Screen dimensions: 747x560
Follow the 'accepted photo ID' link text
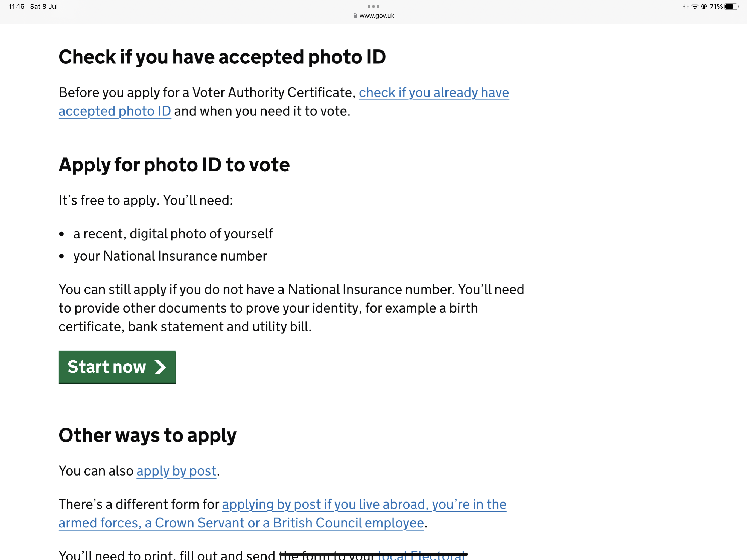[115, 111]
